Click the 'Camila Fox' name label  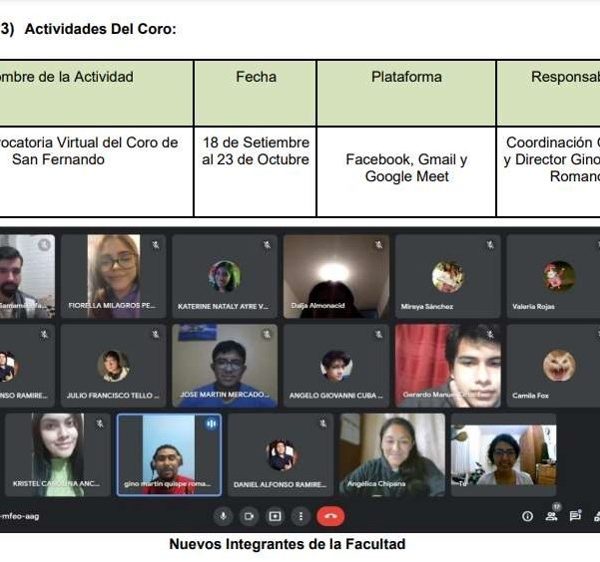530,396
